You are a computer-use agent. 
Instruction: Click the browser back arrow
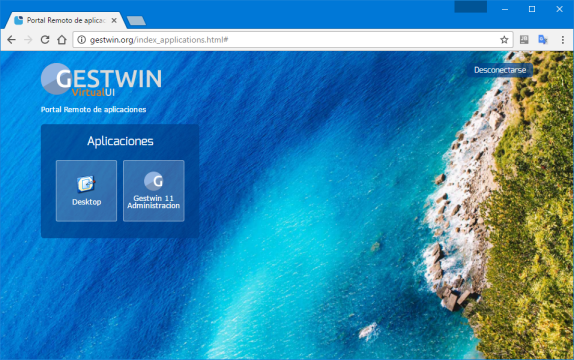pos(11,40)
